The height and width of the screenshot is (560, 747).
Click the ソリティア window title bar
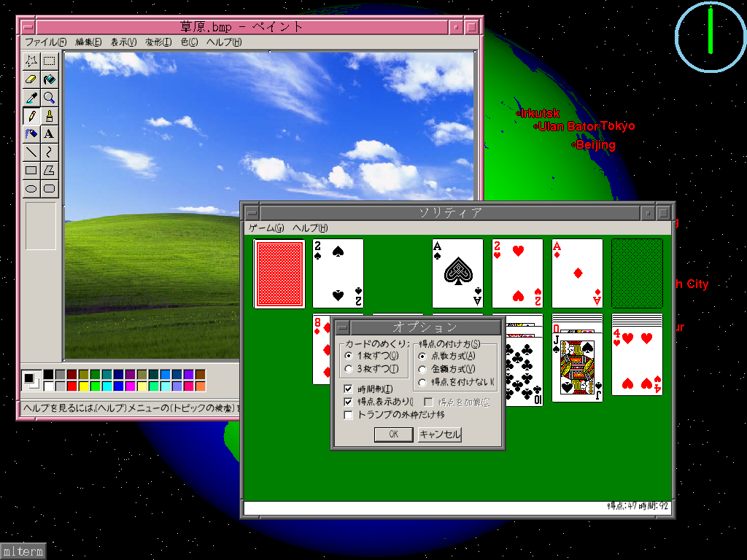tap(450, 213)
